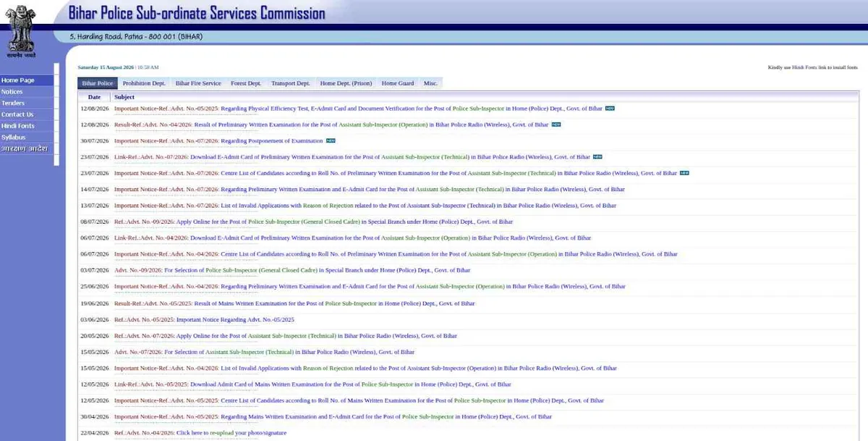Screen dimensions: 868x441
Task: Open the Hindi reservation order sidebar item
Action: click(x=27, y=148)
